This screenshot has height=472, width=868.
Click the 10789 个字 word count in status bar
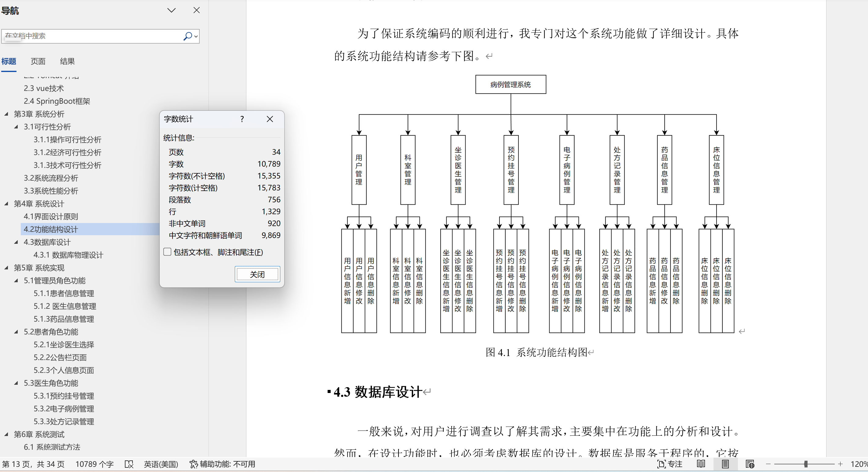(94, 464)
